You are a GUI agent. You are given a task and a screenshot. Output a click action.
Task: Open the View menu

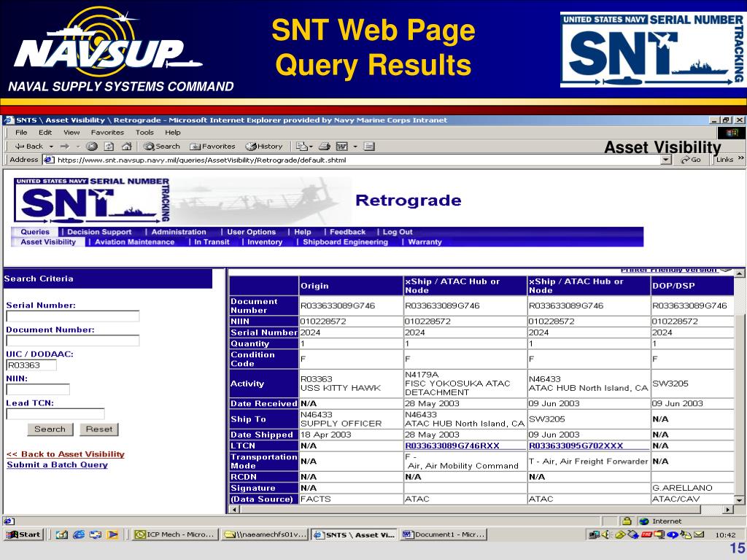(x=71, y=133)
